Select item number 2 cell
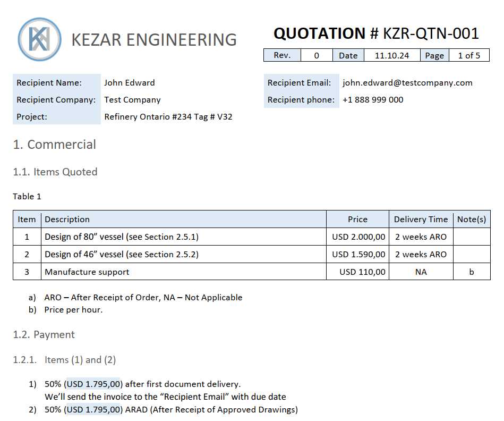 coord(27,255)
